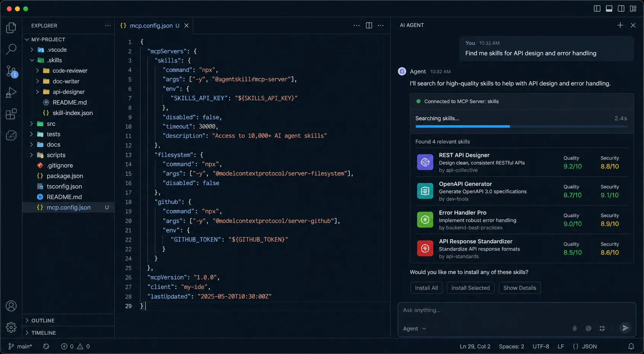Click the tools icon in chat input
644x354 pixels.
point(602,328)
